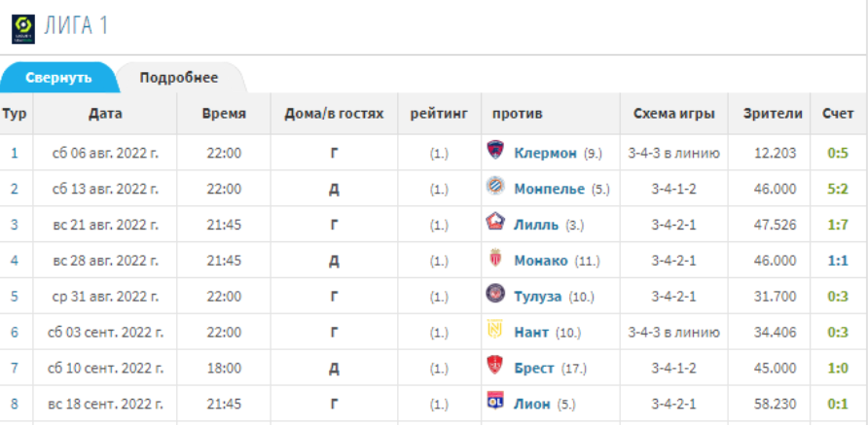This screenshot has height=426, width=868.
Task: Click the Клермон club crest
Action: pyautogui.click(x=495, y=151)
